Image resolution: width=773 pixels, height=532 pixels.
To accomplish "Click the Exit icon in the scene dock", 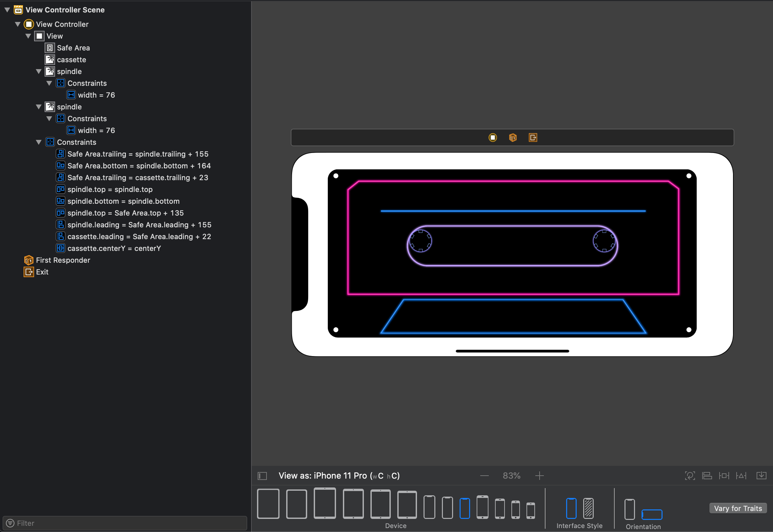I will click(x=533, y=138).
